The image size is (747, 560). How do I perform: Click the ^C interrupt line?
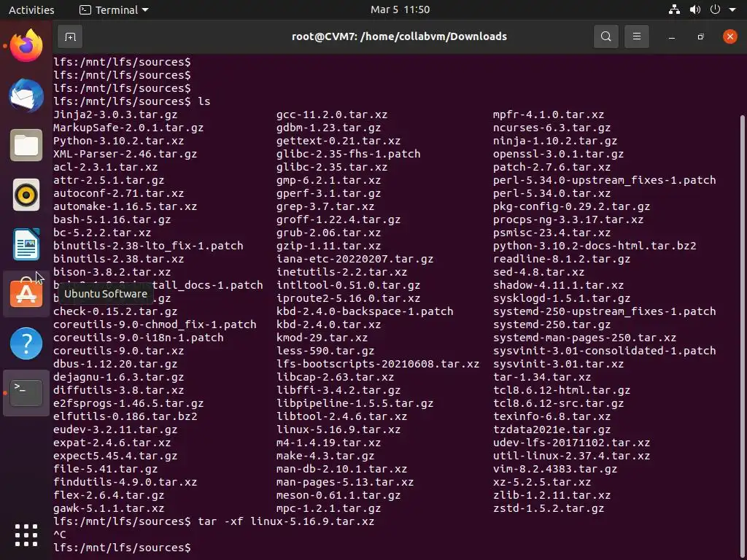tap(60, 534)
